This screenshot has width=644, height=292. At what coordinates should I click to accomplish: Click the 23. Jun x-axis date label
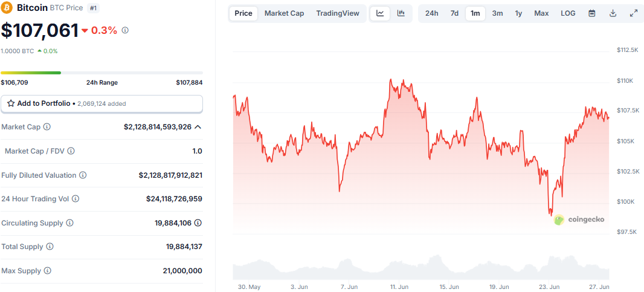click(549, 287)
